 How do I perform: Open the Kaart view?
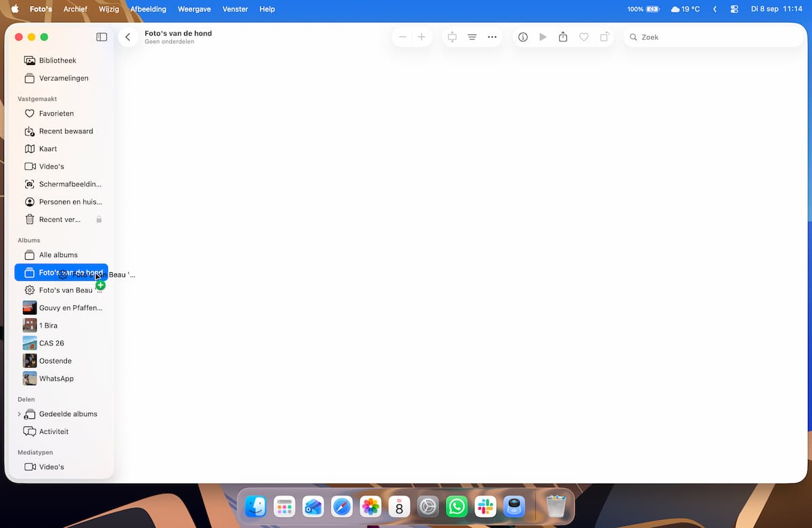61,149
